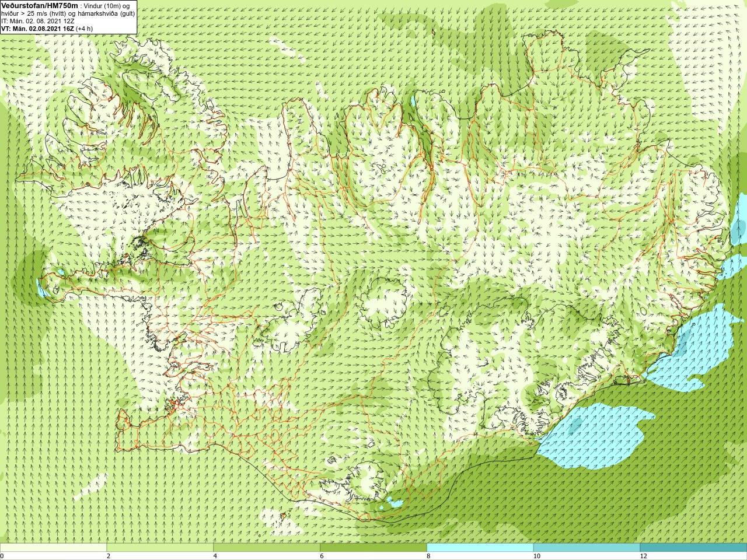Image resolution: width=747 pixels, height=560 pixels.
Task: Click the '2' label on the scale
Action: (109, 556)
